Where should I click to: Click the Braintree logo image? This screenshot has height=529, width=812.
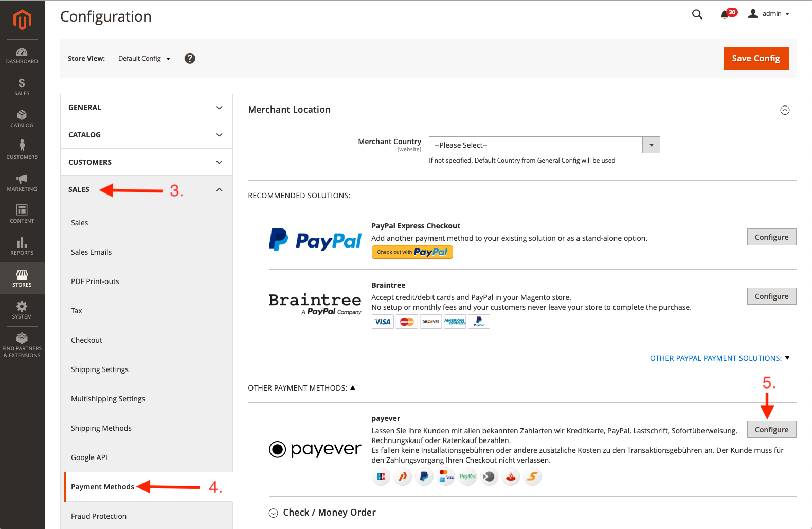tap(315, 304)
